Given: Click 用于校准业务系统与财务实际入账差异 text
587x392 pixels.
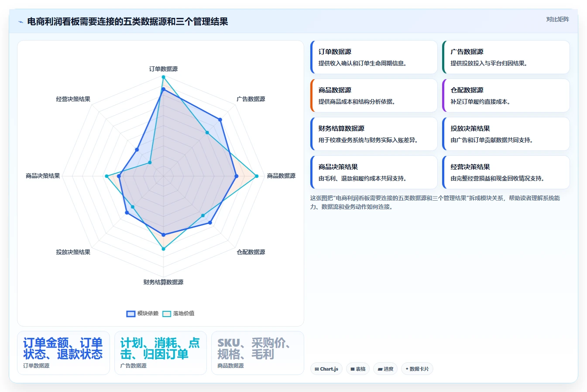Looking at the screenshot, I should (x=368, y=140).
